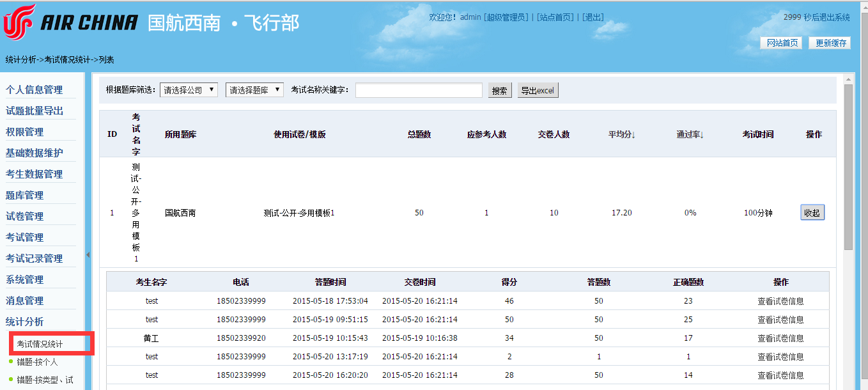868x390 pixels.
Task: Click the 退出 logout link
Action: tap(593, 17)
